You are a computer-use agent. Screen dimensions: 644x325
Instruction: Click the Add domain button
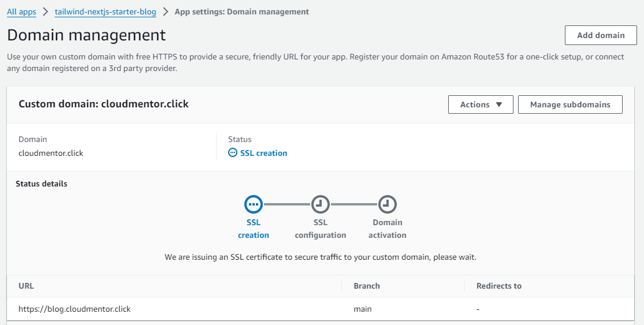pyautogui.click(x=601, y=35)
